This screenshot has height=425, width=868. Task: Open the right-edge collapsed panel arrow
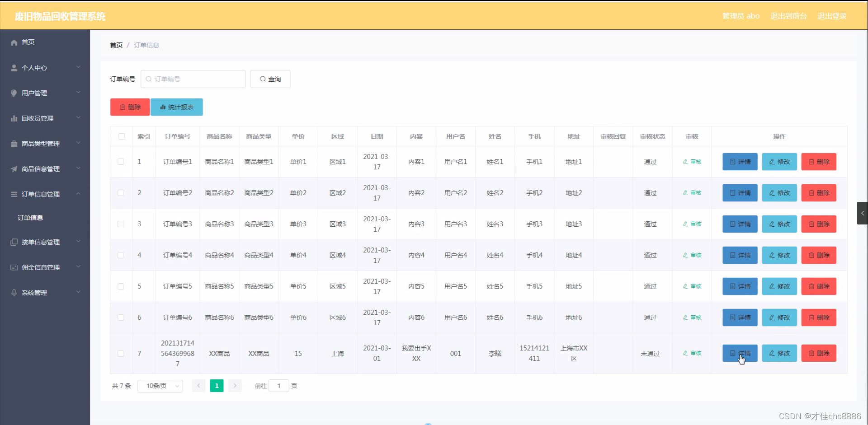pos(863,213)
